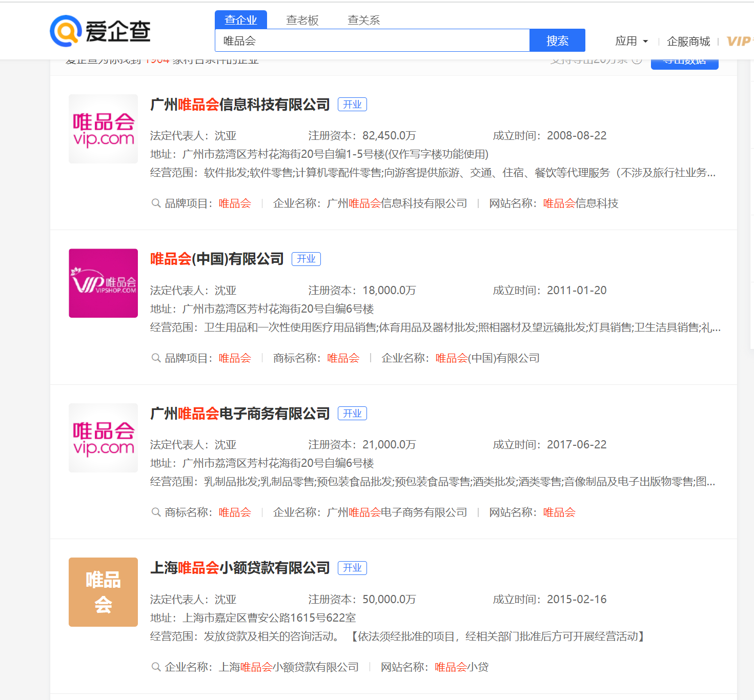Viewport: 754px width, 700px height.
Task: Click registered capital 82,450.0万
Action: pos(389,136)
